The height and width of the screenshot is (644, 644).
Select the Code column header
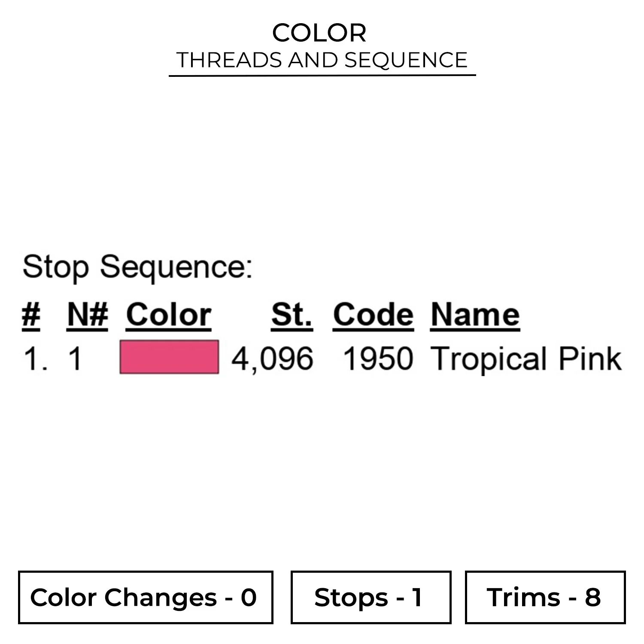click(373, 315)
